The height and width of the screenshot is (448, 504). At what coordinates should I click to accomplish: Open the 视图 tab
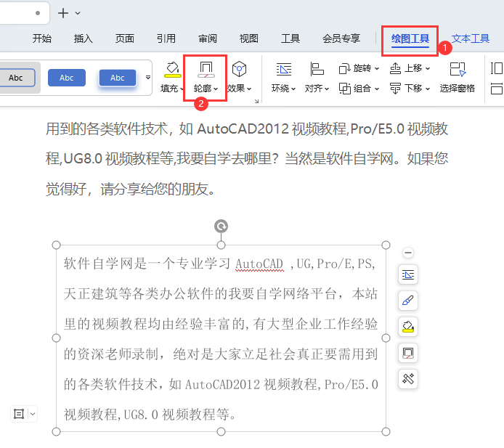coord(249,38)
